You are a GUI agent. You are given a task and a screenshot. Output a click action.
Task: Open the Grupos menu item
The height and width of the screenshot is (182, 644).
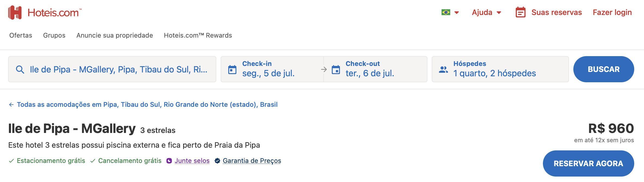(54, 35)
